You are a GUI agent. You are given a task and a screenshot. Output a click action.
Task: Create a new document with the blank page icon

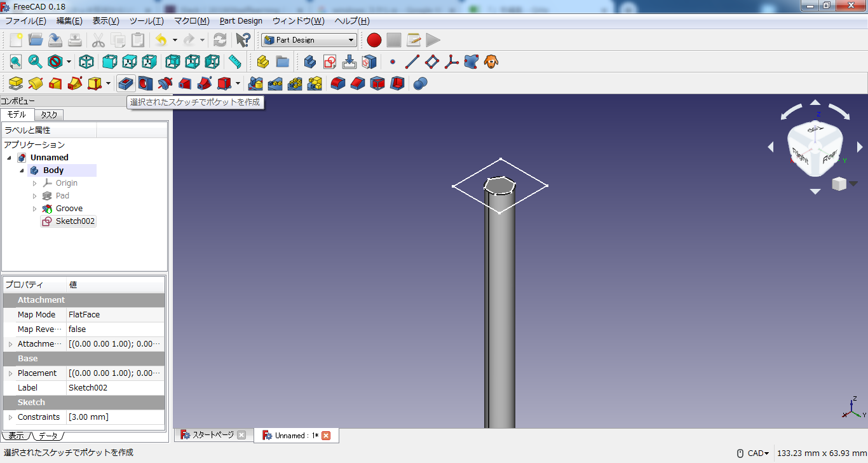pyautogui.click(x=16, y=40)
